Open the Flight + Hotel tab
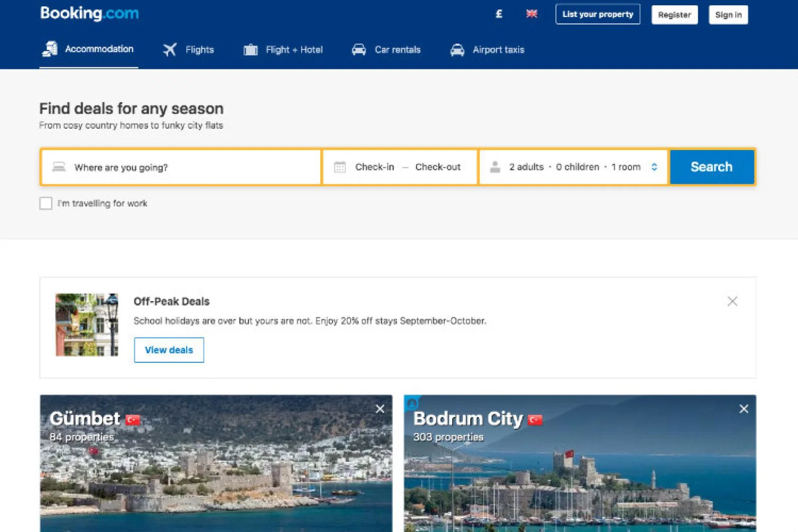 [283, 50]
